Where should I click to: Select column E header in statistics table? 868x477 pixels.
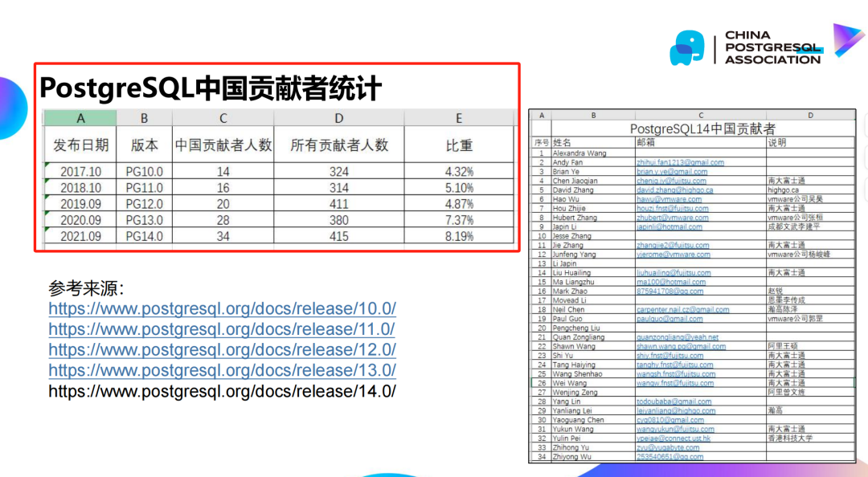pyautogui.click(x=459, y=118)
